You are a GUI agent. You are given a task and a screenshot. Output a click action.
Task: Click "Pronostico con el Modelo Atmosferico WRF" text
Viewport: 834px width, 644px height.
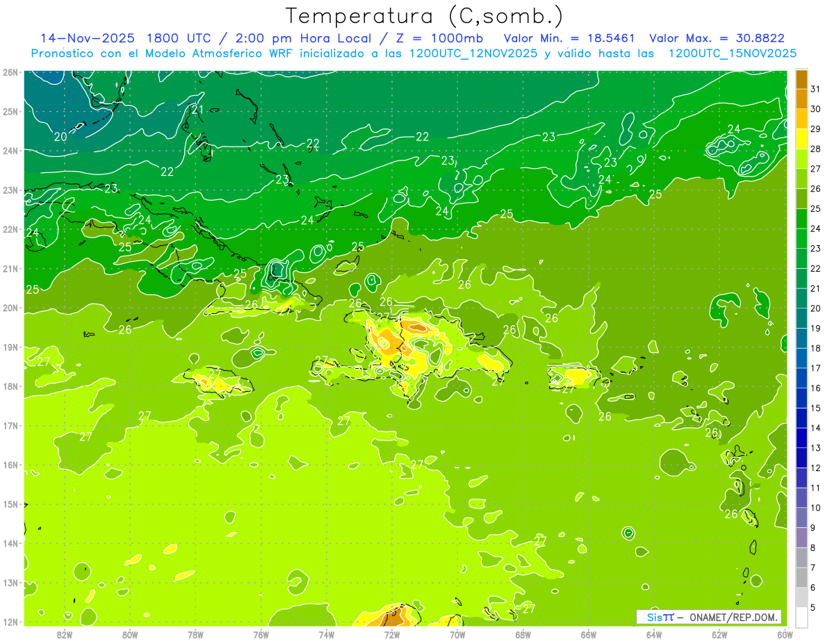(163, 53)
